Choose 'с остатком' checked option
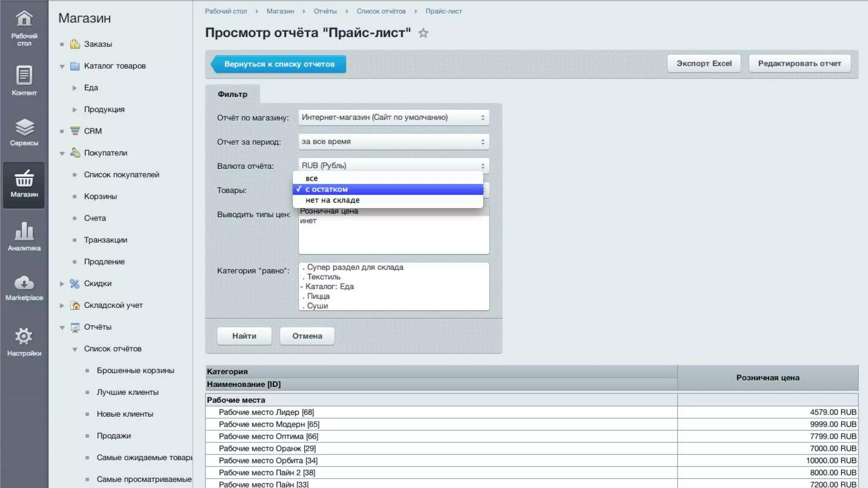868x488 pixels. click(x=326, y=189)
